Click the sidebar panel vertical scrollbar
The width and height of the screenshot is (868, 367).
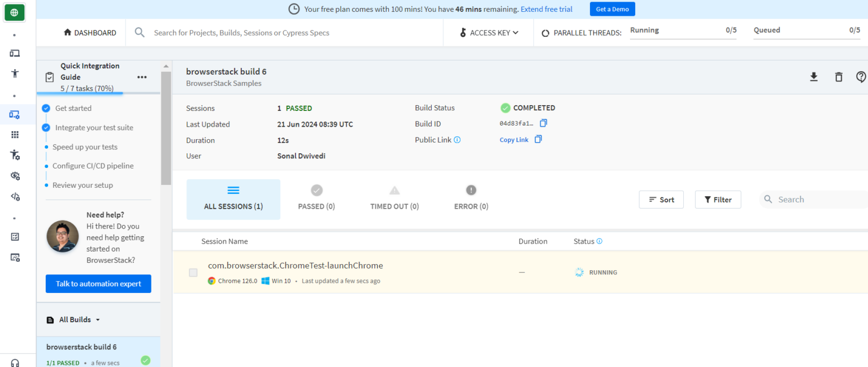166,128
